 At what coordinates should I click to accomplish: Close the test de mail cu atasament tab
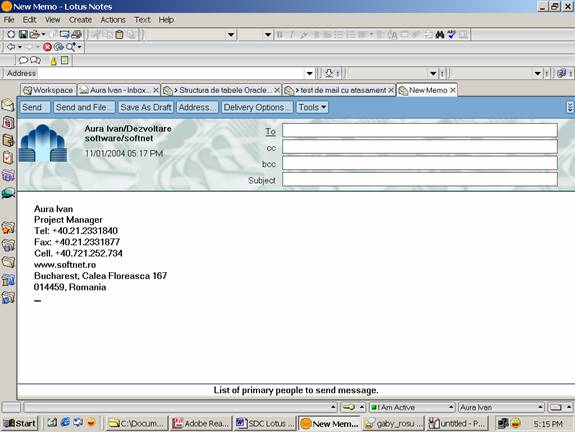coord(391,90)
